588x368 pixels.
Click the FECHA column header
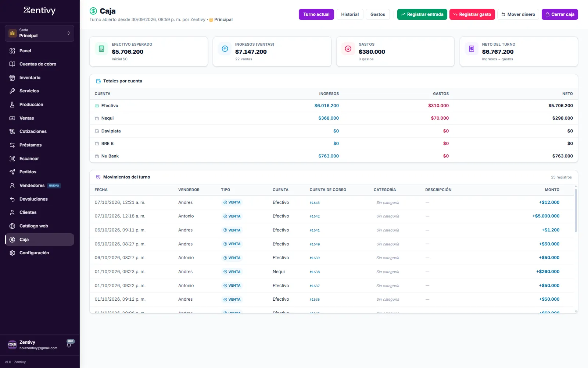[101, 190]
